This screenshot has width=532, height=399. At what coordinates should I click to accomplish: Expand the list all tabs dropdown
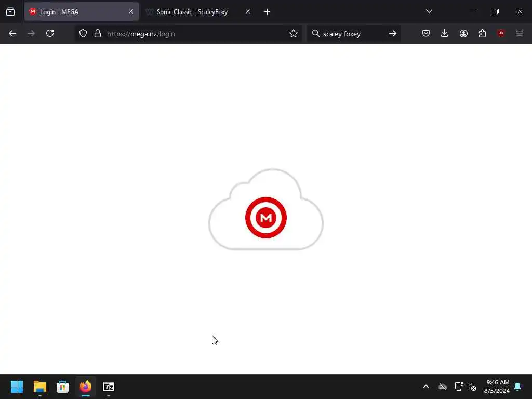429,11
